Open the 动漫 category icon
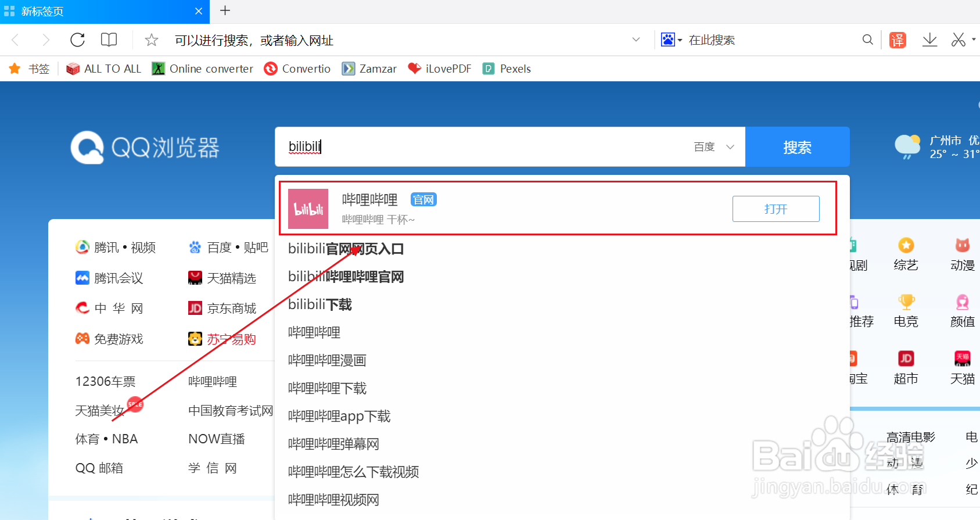 click(963, 245)
